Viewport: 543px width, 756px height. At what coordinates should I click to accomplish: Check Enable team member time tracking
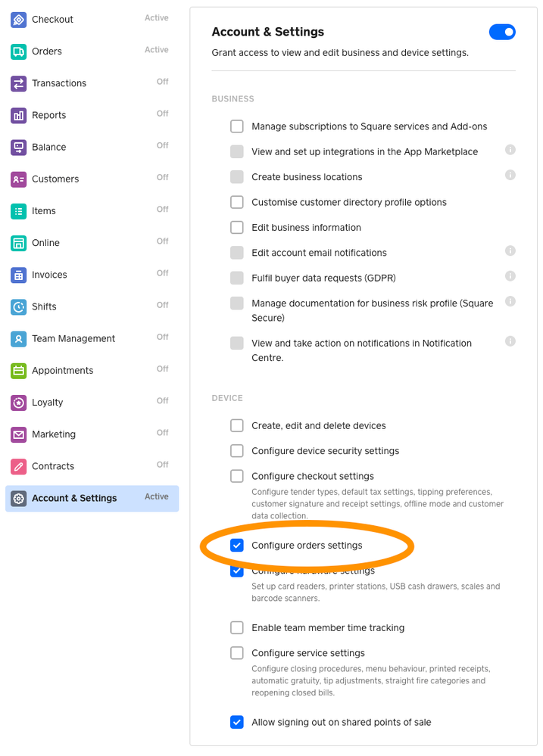click(x=237, y=628)
